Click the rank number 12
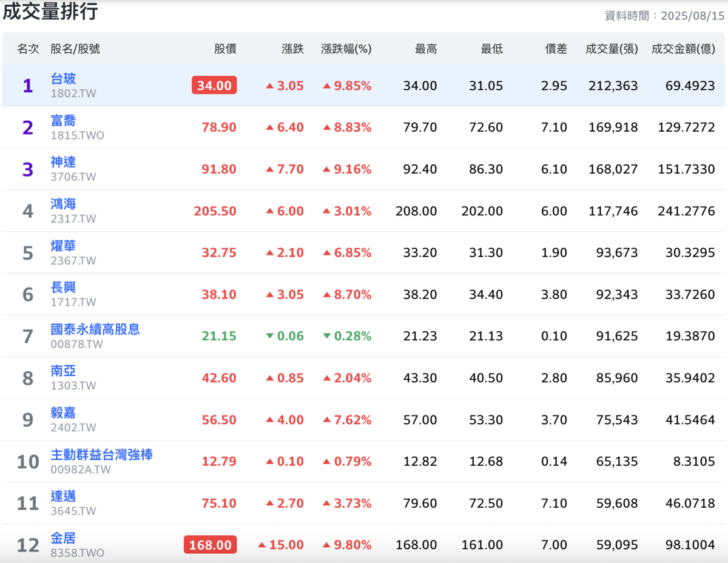The image size is (728, 563). [x=28, y=545]
